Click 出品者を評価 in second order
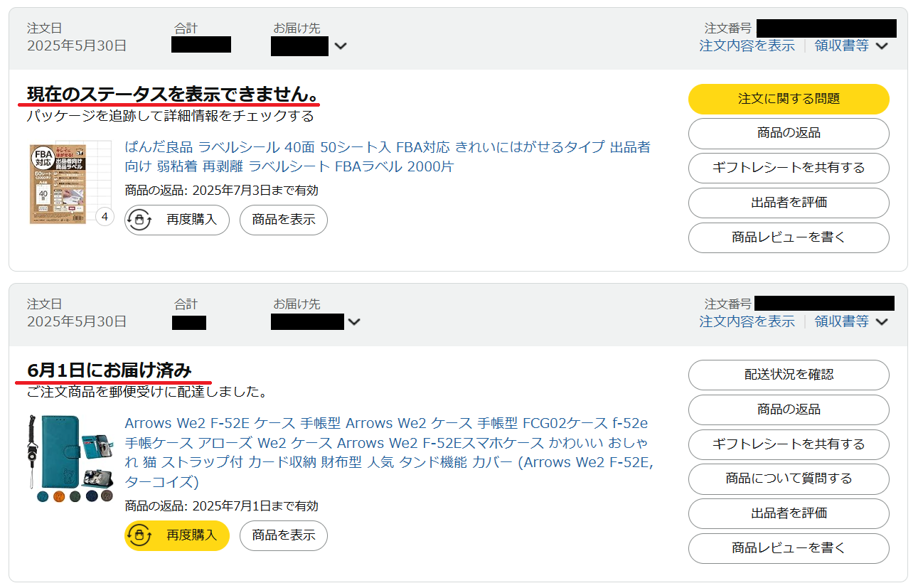The height and width of the screenshot is (588, 918). pos(789,513)
